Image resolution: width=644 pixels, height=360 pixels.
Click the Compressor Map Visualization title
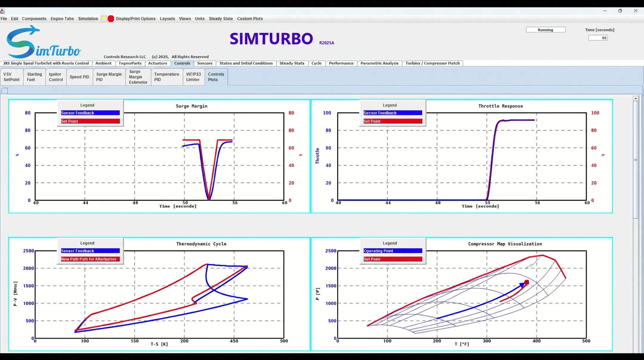point(505,244)
